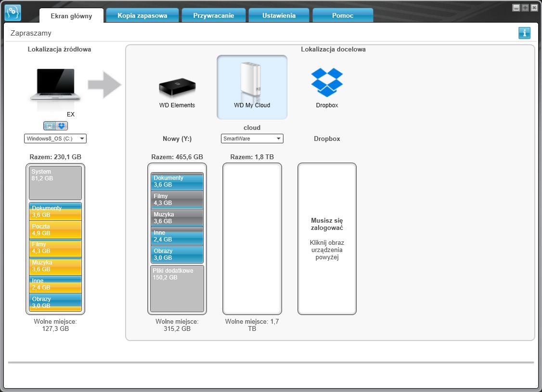Click WD Elements Dokumenty 3,6 GB block
This screenshot has width=542, height=392.
click(177, 181)
